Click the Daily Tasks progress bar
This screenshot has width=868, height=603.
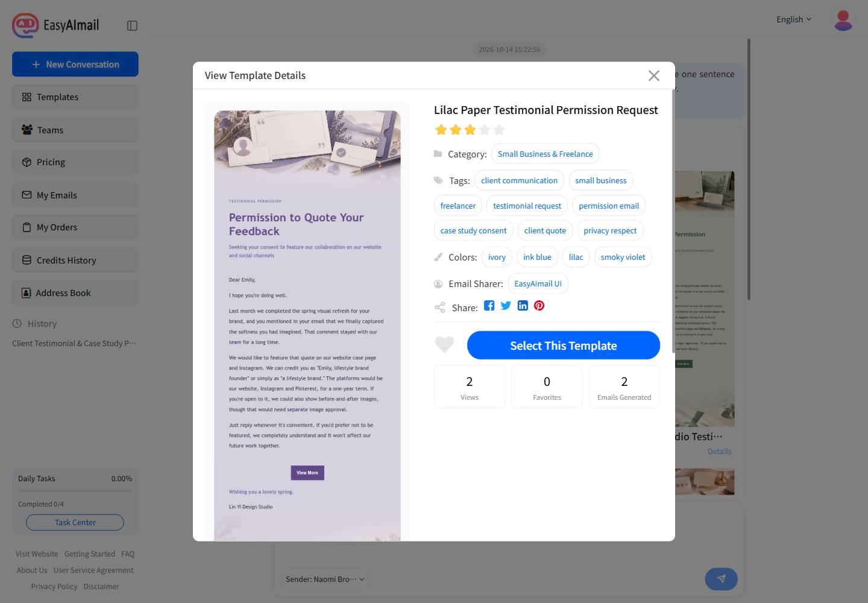(x=75, y=491)
